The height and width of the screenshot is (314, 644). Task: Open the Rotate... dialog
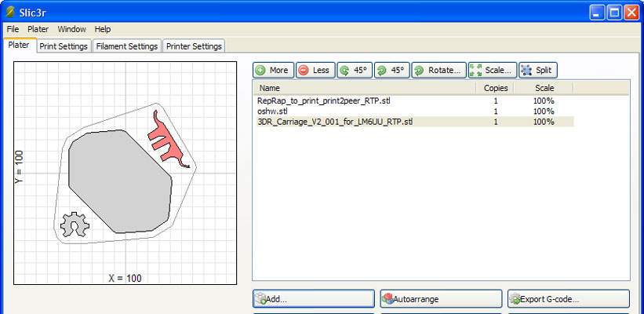tap(438, 70)
